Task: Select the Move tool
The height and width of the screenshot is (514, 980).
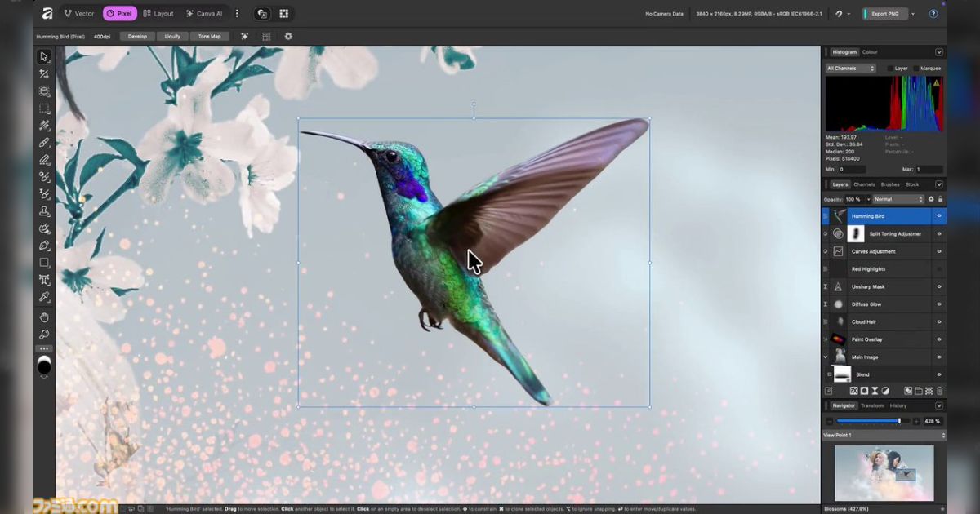Action: (x=45, y=56)
